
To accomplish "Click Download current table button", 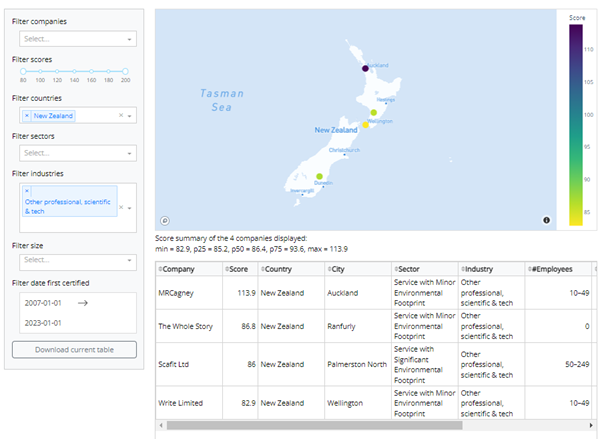I will [x=74, y=349].
